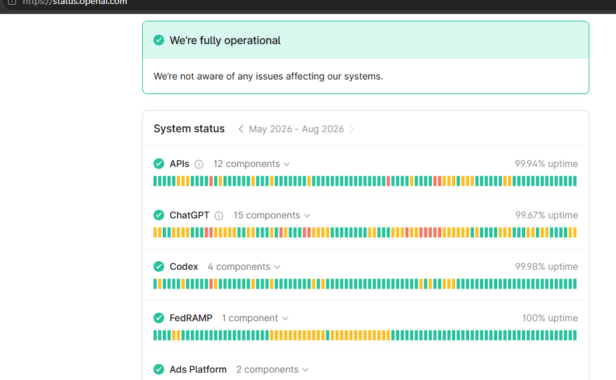Click the Codex status check icon
The image size is (616, 380).
click(159, 266)
